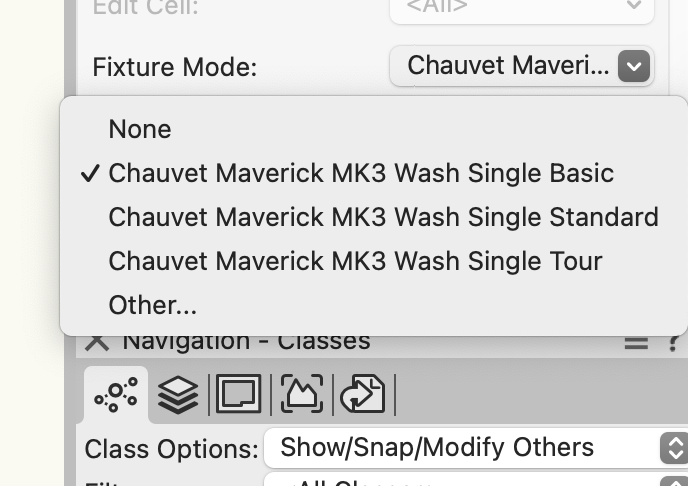Screen dimensions: 688x486
Task: Click the Navigation - Classes palette title
Action: [246, 342]
